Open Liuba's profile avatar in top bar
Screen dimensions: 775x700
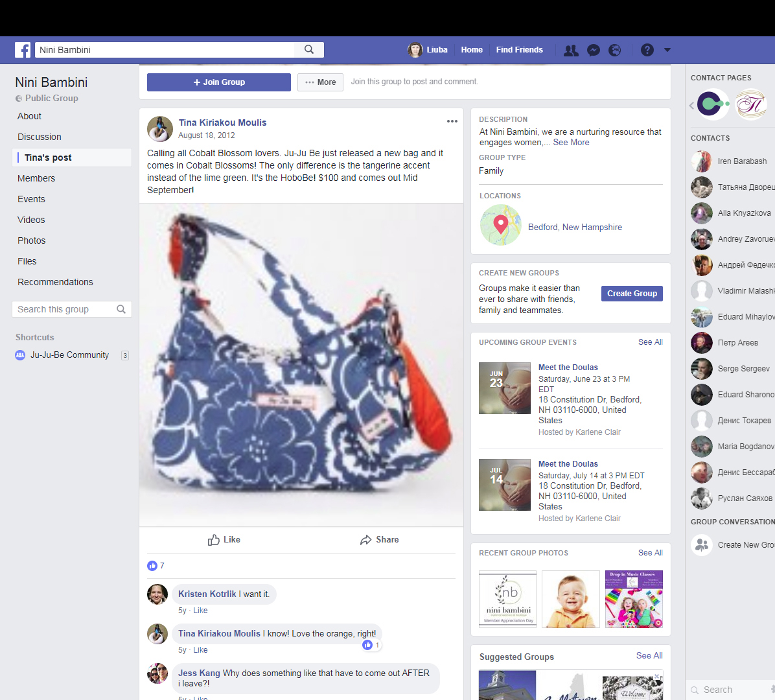point(415,50)
